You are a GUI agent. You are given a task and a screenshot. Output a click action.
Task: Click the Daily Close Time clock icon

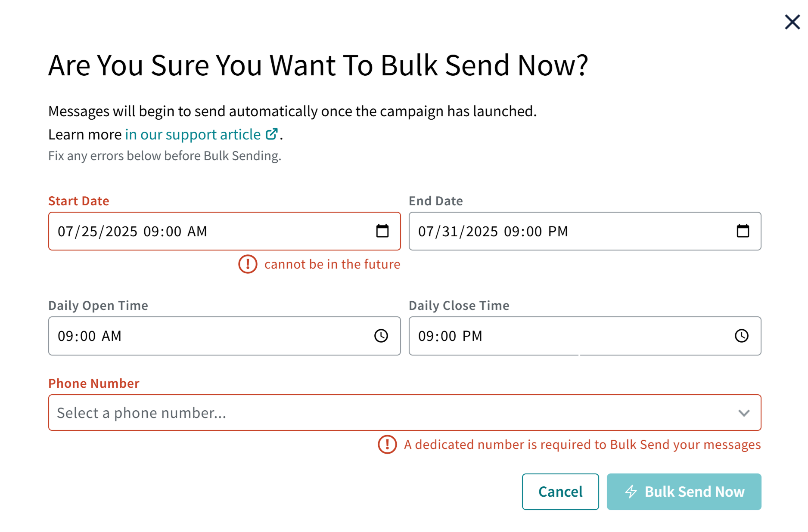tap(742, 336)
